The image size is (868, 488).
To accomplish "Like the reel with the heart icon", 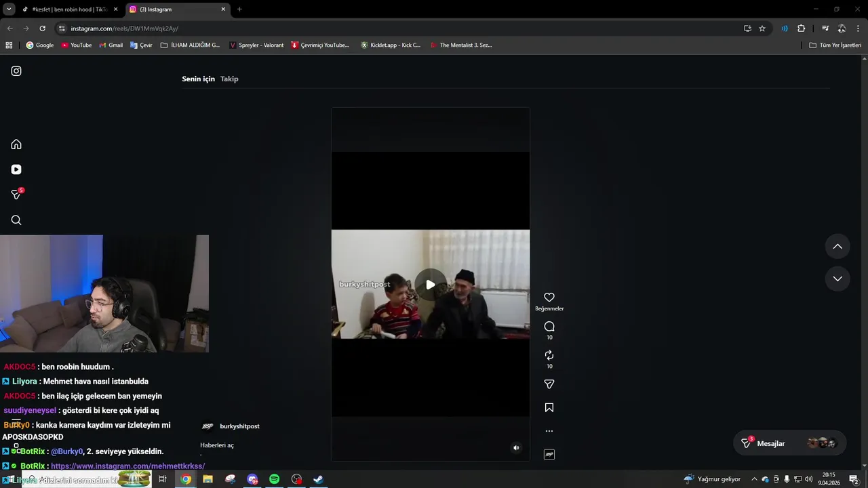I will [549, 298].
